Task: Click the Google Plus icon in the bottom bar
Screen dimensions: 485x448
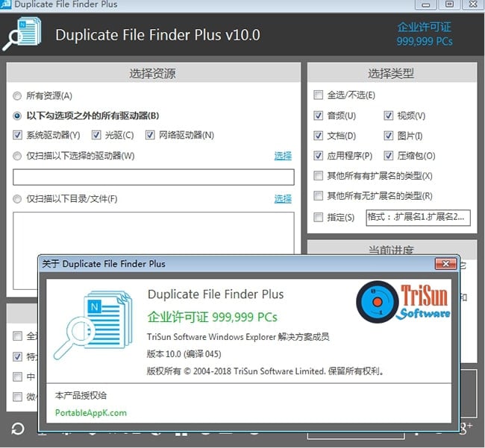Action: pyautogui.click(x=466, y=428)
